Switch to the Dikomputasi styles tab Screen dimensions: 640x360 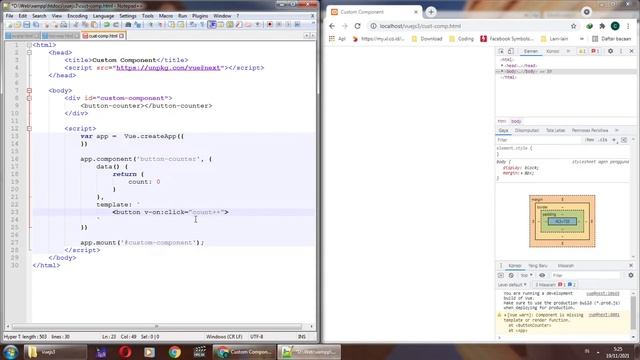coord(527,130)
